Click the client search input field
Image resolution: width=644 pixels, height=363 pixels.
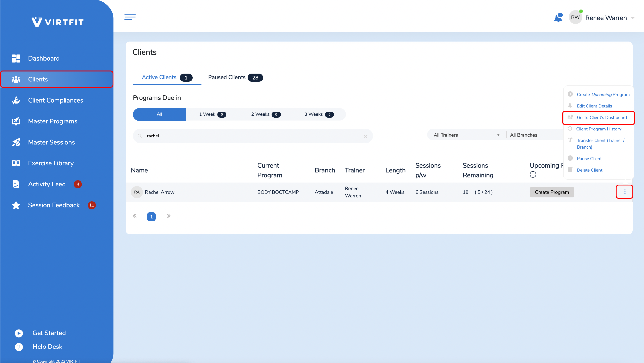point(253,136)
